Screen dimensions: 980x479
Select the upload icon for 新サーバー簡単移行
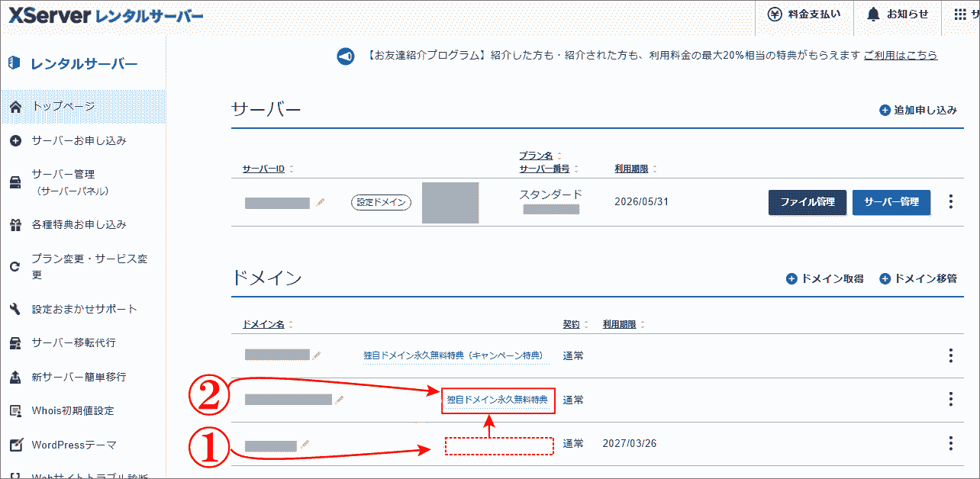15,376
